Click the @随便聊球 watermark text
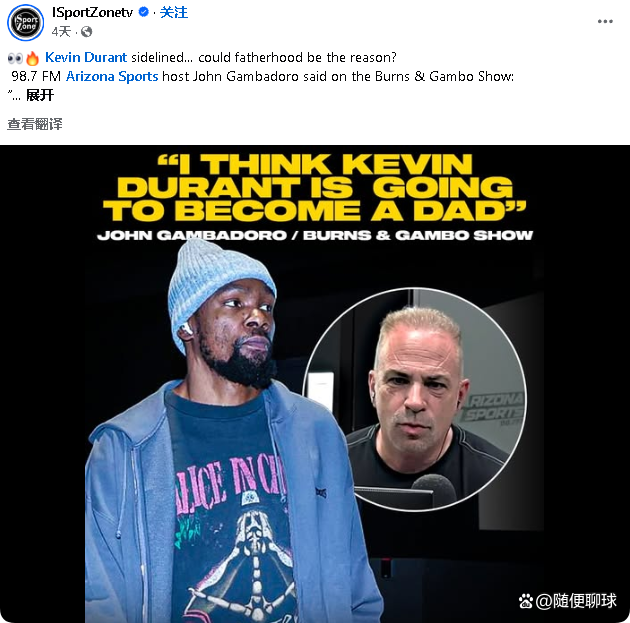This screenshot has height=623, width=630. click(x=576, y=601)
